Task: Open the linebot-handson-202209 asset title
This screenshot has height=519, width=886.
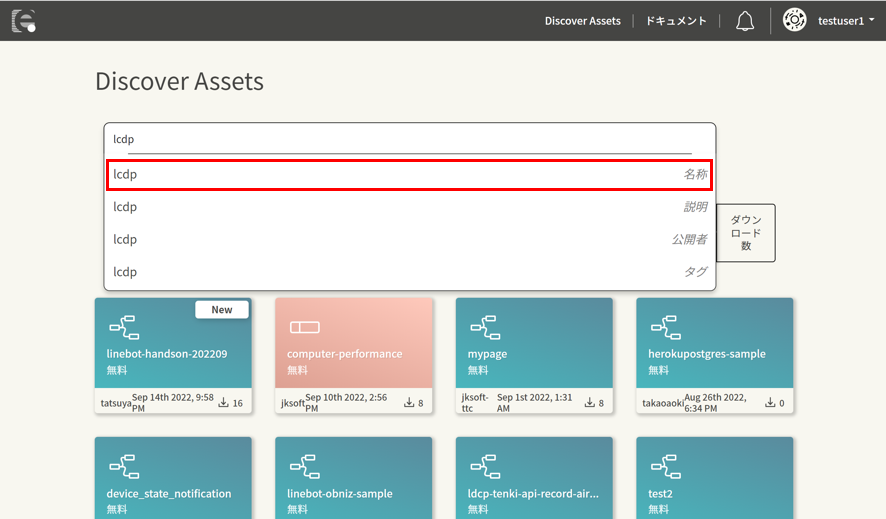Action: click(x=167, y=354)
